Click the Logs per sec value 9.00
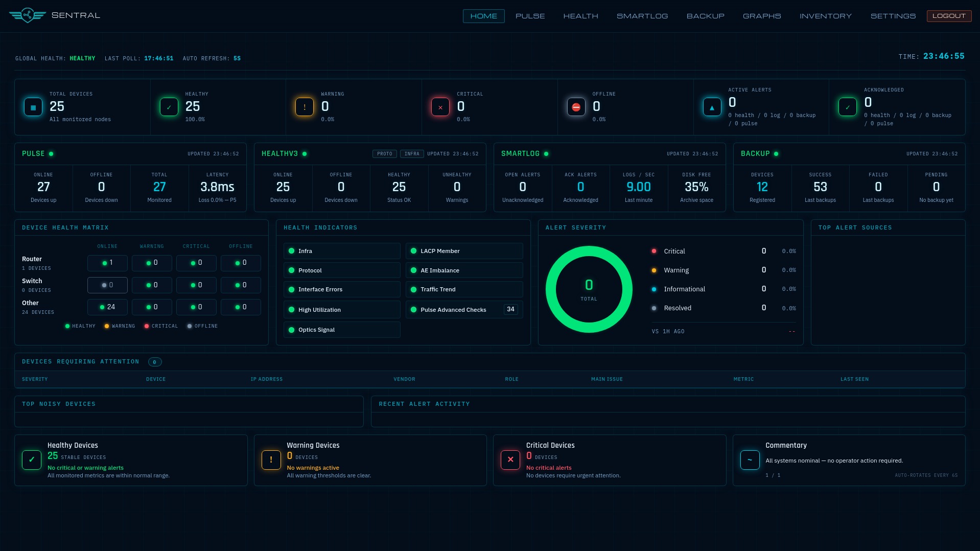 pos(639,187)
